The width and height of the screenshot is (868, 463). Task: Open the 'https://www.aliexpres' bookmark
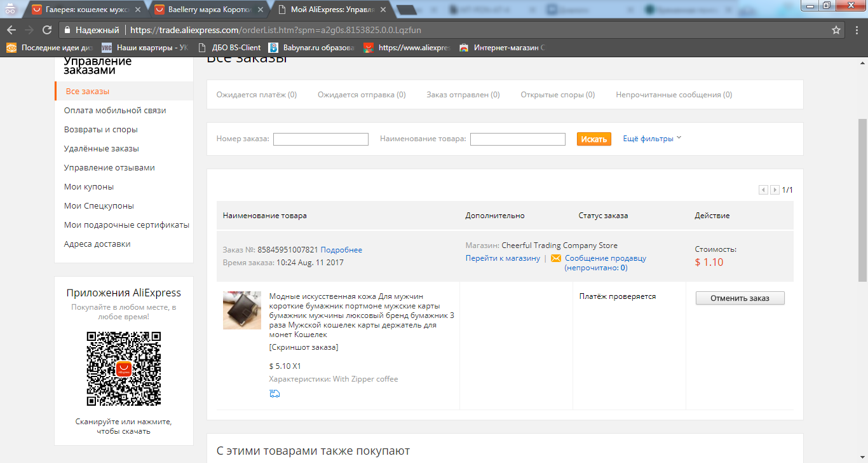pos(407,48)
